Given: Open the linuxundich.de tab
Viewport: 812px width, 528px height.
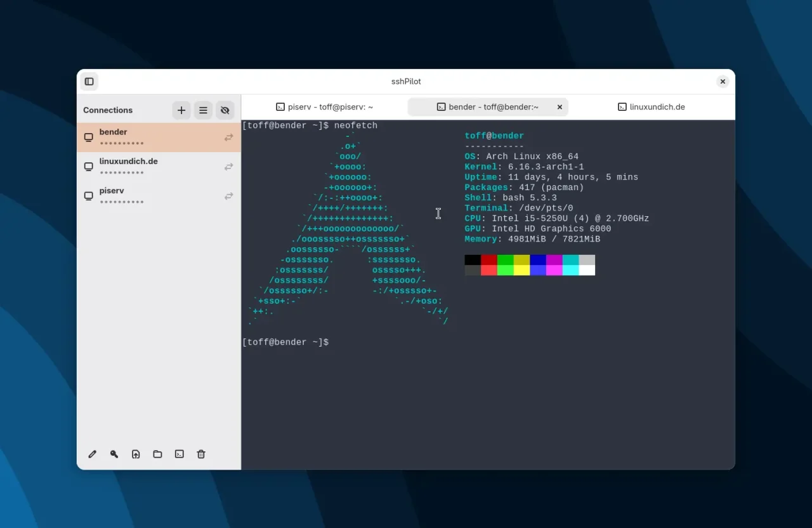Looking at the screenshot, I should (x=657, y=106).
